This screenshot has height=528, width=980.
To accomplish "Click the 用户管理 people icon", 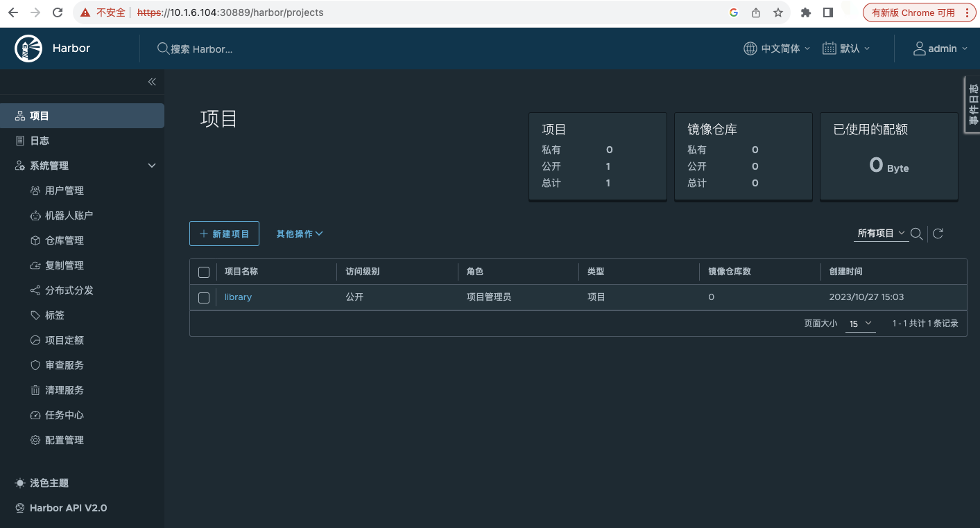I will tap(35, 191).
